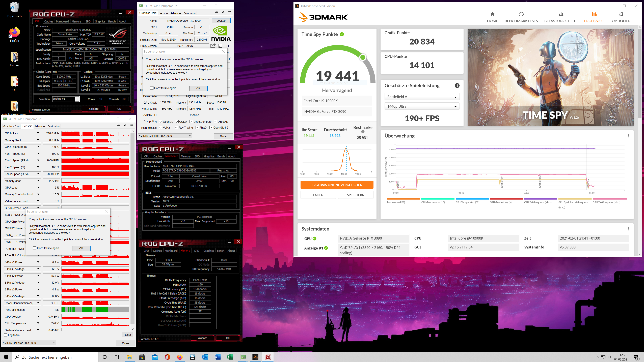Open the GPU-Z top window hamburger menu
Viewport: 644px width, 362px height.
pyautogui.click(x=229, y=12)
